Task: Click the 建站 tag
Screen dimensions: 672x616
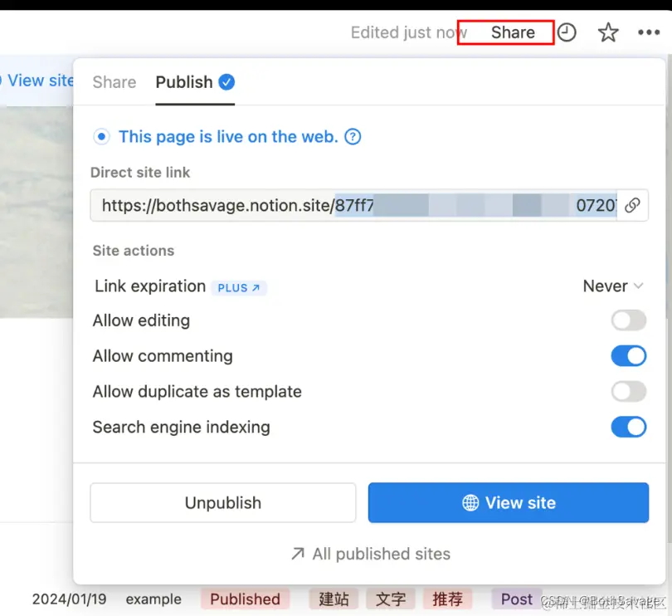Action: pos(334,599)
